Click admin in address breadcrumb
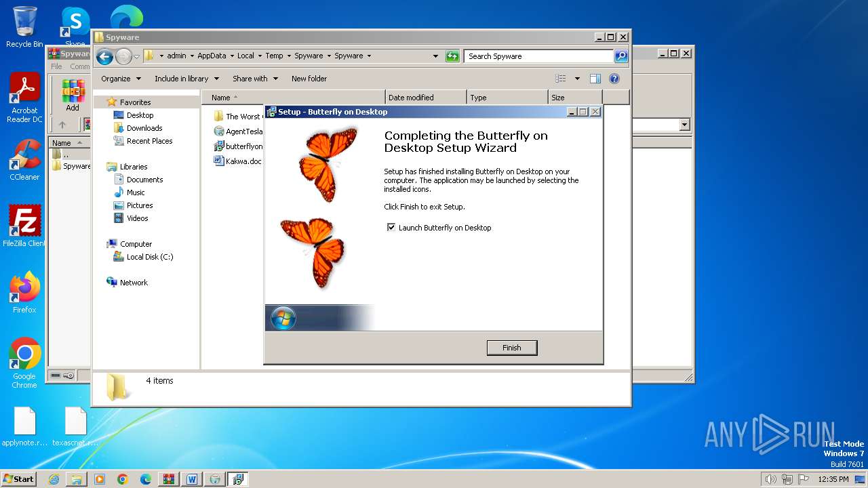The image size is (868, 488). point(176,56)
